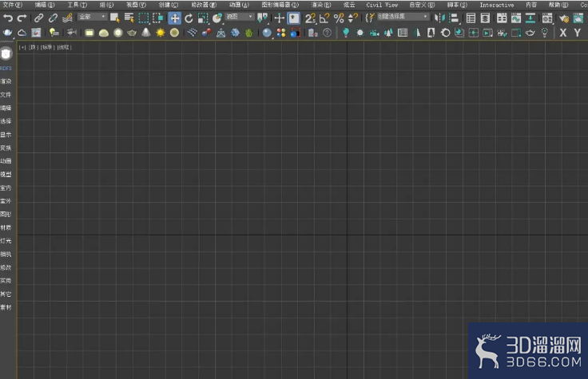The width and height of the screenshot is (588, 379).
Task: Open the 脚本(S) menu
Action: click(x=457, y=5)
